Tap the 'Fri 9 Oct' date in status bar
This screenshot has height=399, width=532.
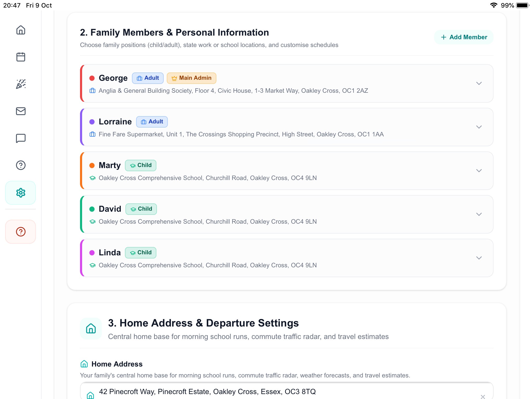coord(39,5)
